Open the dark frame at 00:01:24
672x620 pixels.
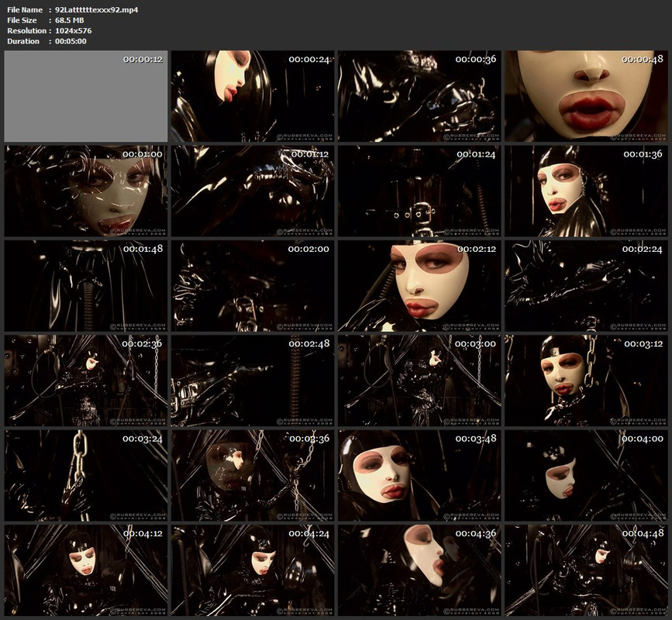[x=419, y=191]
